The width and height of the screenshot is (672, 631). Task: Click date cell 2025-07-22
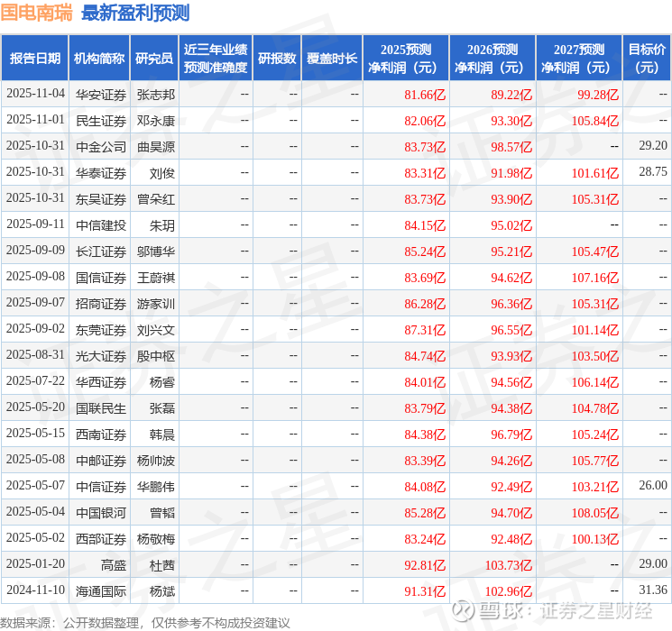35,380
